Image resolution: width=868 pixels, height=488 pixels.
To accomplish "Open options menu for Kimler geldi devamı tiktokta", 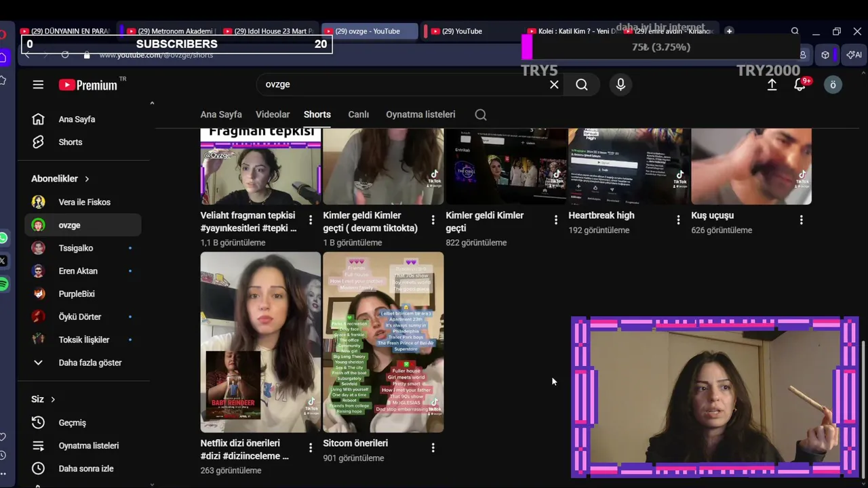I will pos(433,220).
